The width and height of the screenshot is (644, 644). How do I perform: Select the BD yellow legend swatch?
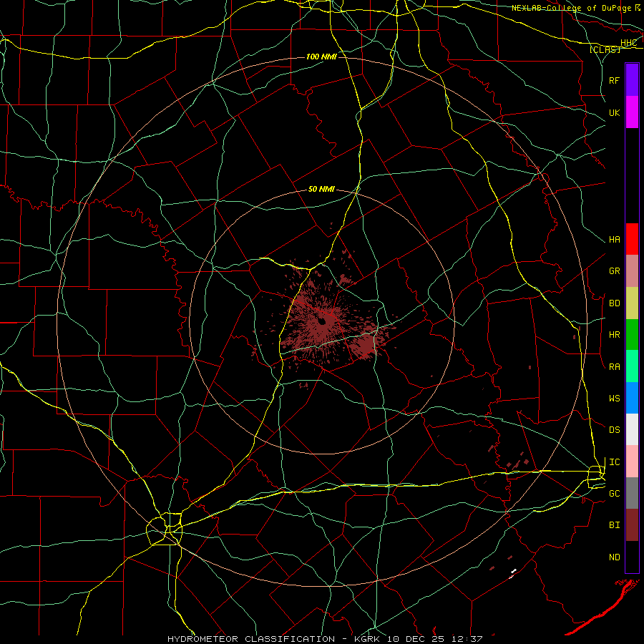pyautogui.click(x=632, y=303)
